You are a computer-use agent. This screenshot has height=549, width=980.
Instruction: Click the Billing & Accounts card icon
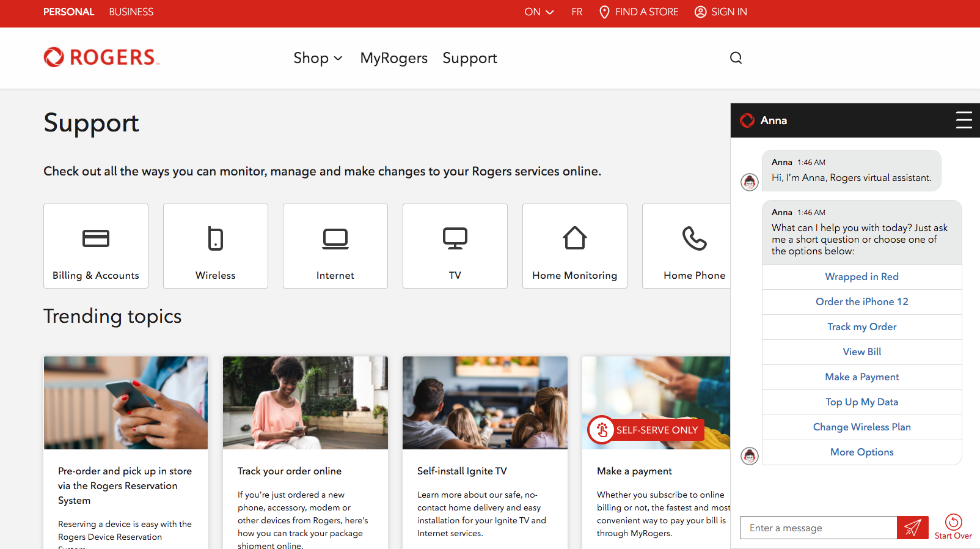96,238
